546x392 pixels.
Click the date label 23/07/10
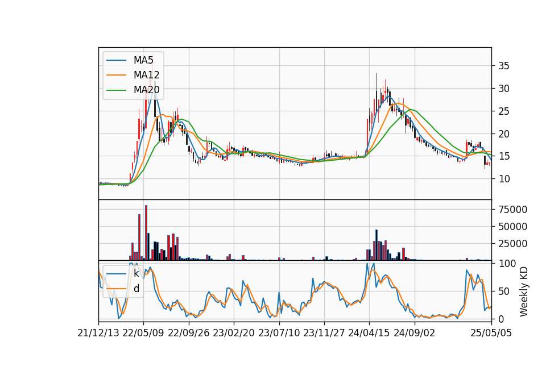[279, 333]
